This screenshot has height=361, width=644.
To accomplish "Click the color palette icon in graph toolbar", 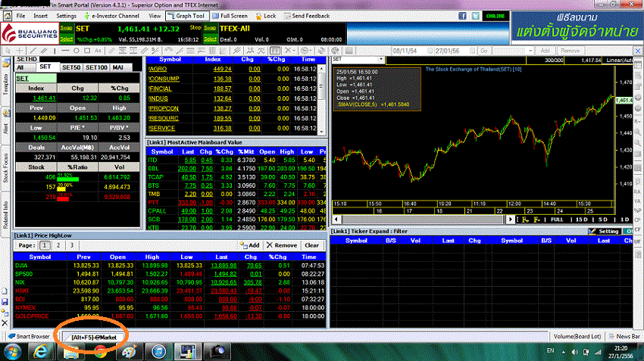I will 335,51.
